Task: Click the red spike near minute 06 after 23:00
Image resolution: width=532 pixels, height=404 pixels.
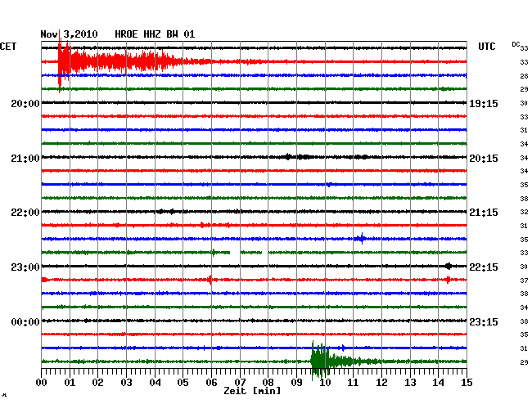Action: click(x=210, y=280)
